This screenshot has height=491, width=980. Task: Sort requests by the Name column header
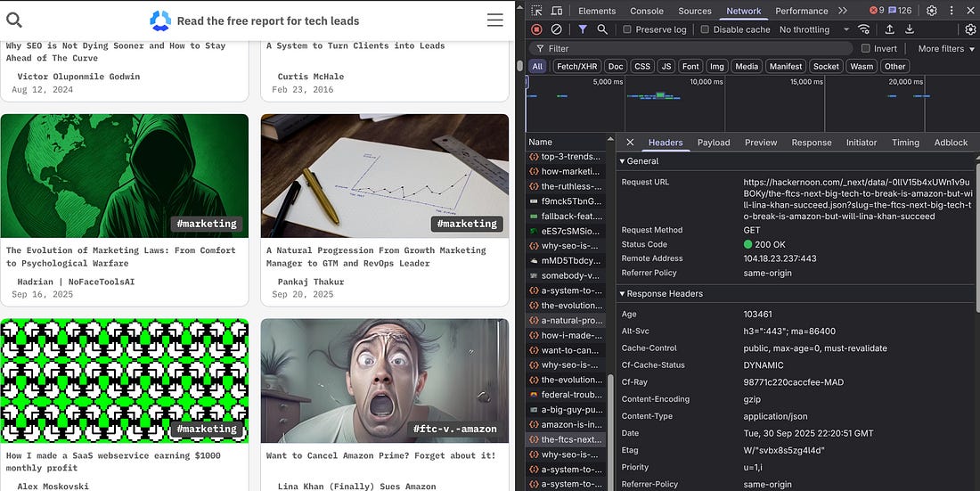[x=541, y=142]
